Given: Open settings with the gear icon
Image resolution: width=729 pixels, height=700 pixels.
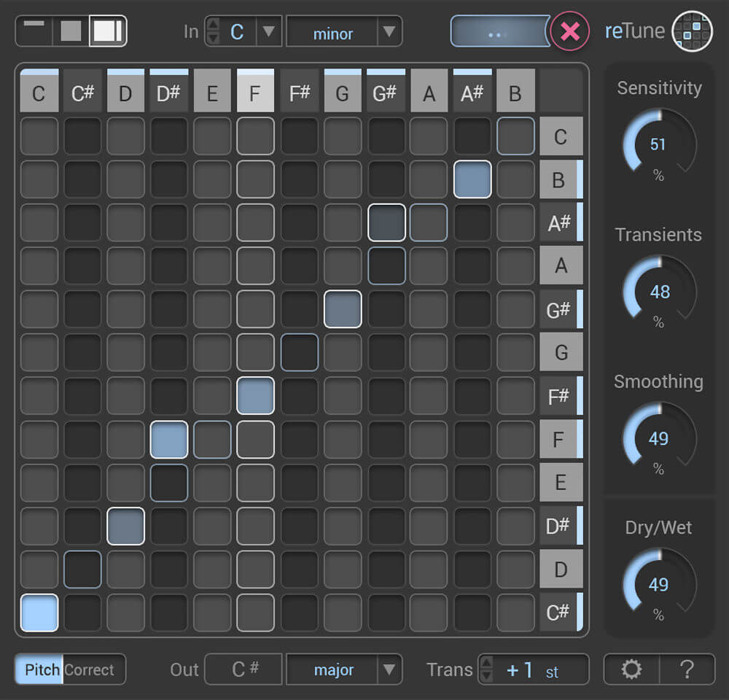Looking at the screenshot, I should (631, 669).
